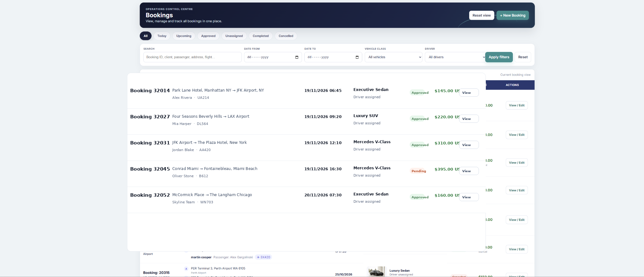This screenshot has height=277, width=644.
Task: Open View for Booking 32031
Action: pyautogui.click(x=469, y=145)
